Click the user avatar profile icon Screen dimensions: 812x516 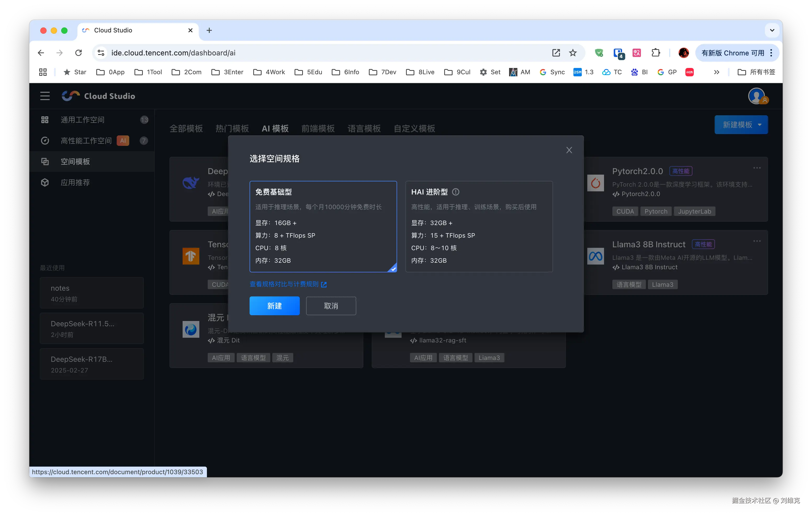(x=756, y=96)
